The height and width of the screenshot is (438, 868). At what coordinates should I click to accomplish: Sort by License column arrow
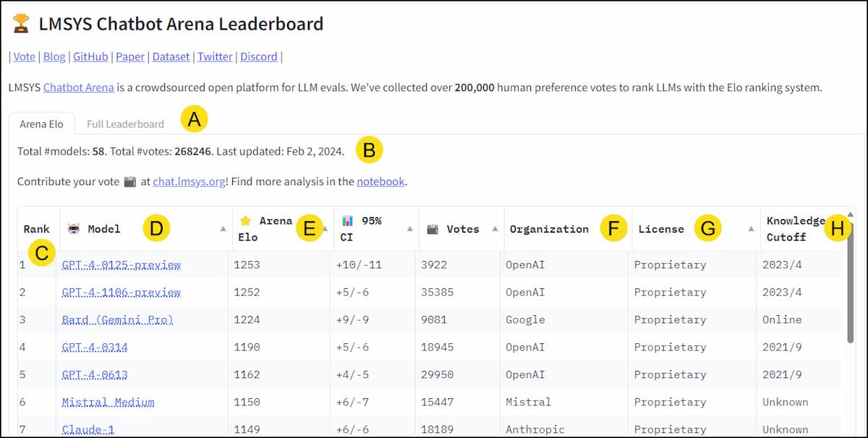click(x=751, y=228)
